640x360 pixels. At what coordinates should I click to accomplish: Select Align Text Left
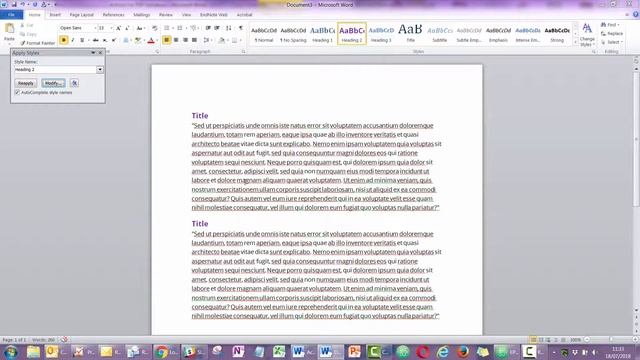(167, 40)
